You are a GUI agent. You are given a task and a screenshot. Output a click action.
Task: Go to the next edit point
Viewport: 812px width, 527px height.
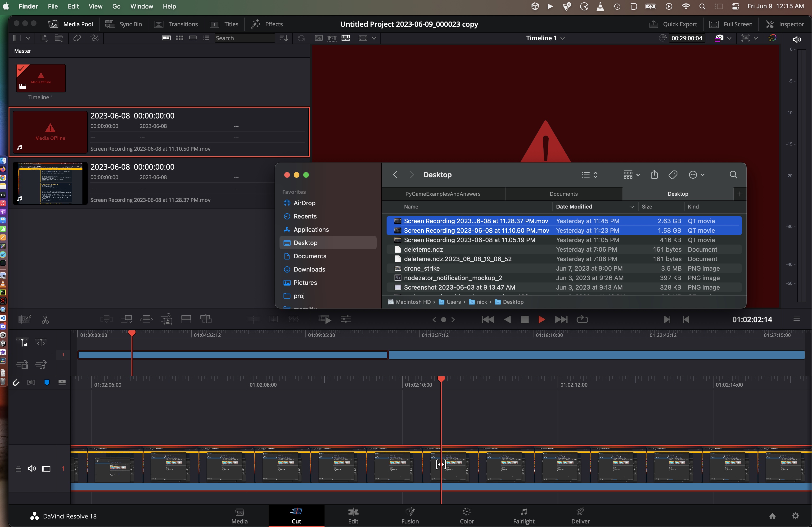667,319
